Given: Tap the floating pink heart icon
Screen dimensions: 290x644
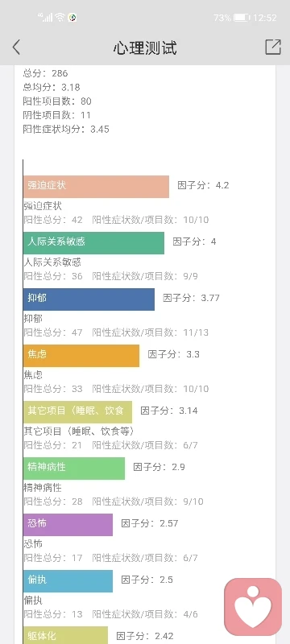Looking at the screenshot, I should 253,607.
